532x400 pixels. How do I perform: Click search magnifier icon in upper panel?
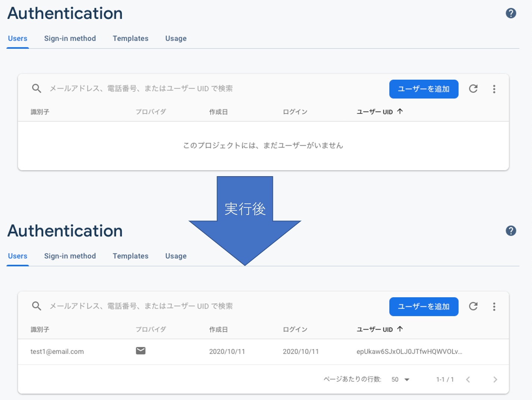point(37,88)
